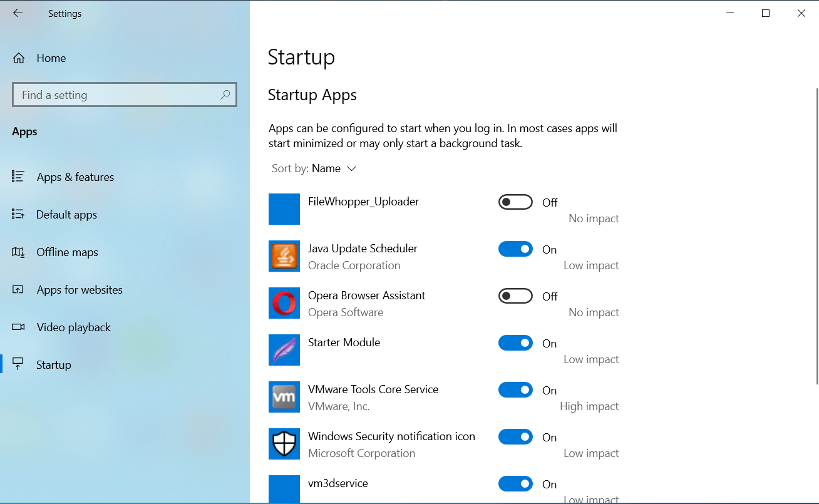Turn off VMware Tools Core Service toggle
The width and height of the screenshot is (819, 504).
515,390
